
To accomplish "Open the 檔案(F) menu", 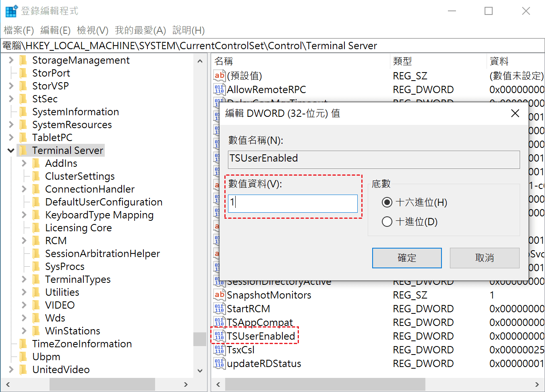I will click(19, 30).
